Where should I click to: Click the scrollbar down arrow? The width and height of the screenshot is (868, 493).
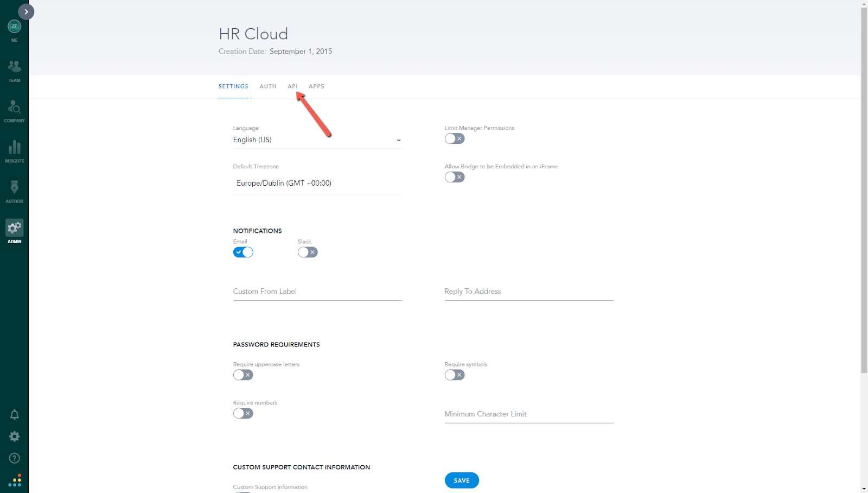[864, 489]
